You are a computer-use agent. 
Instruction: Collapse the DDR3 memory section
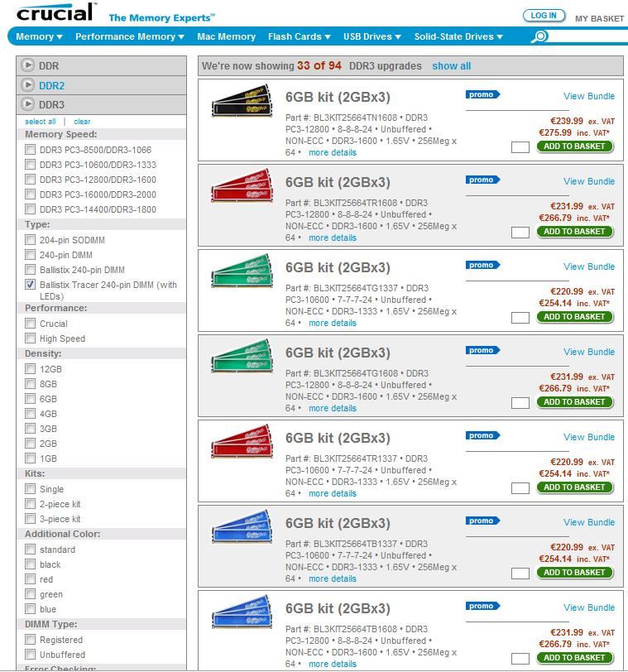[x=101, y=104]
